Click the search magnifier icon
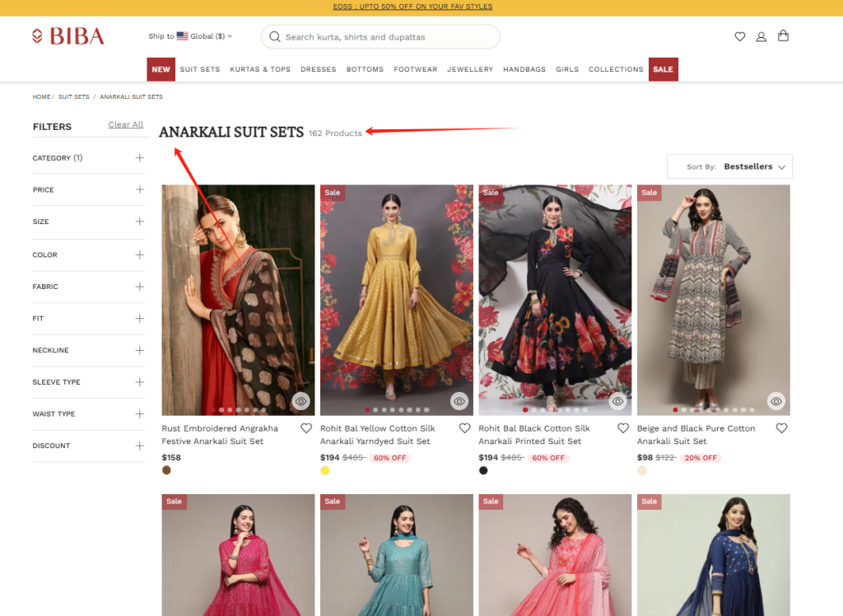Image resolution: width=843 pixels, height=616 pixels. 275,37
